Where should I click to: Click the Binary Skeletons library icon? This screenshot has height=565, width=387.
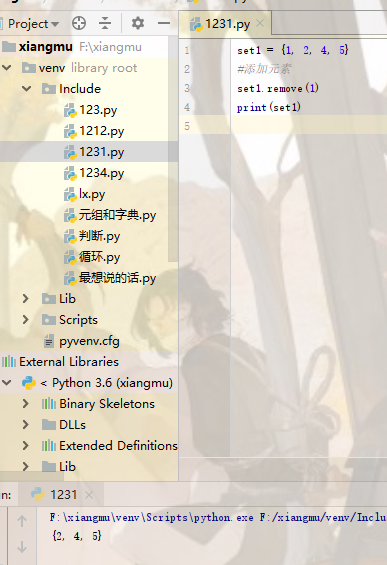[49, 404]
